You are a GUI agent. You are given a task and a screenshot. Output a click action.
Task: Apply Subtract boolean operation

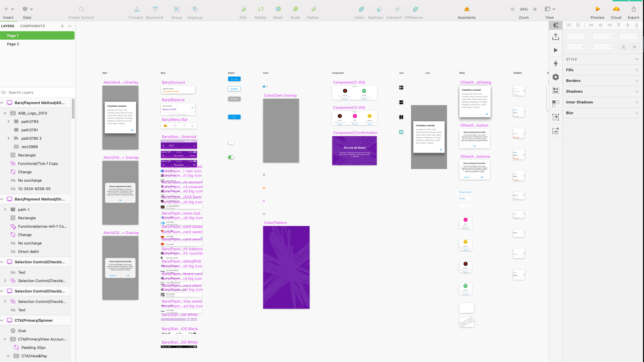(x=376, y=12)
